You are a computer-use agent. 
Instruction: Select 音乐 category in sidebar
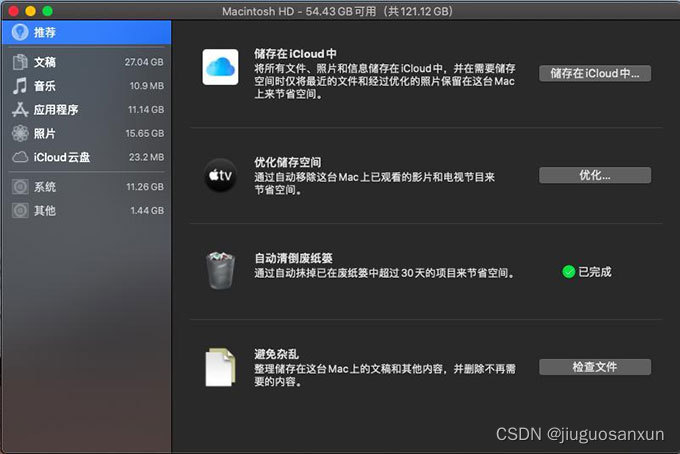86,86
